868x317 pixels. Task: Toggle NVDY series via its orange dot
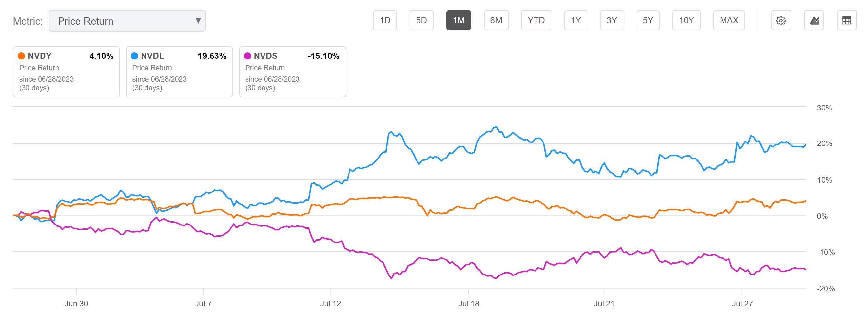[x=21, y=56]
